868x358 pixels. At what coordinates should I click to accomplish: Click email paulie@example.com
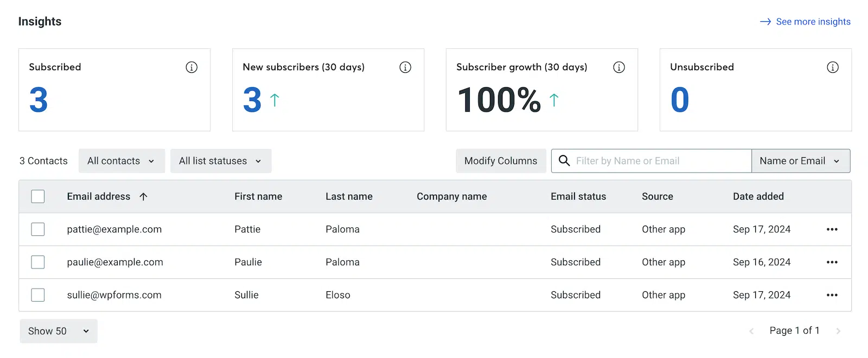[x=115, y=262]
